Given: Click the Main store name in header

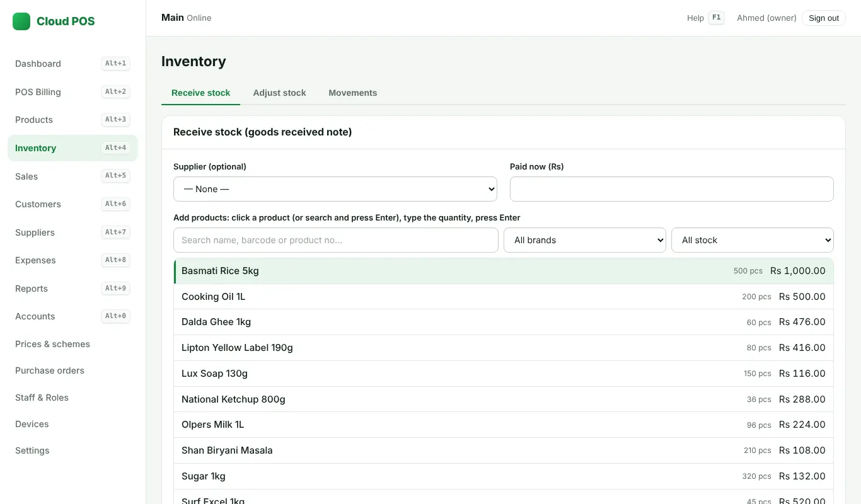Looking at the screenshot, I should tap(173, 18).
